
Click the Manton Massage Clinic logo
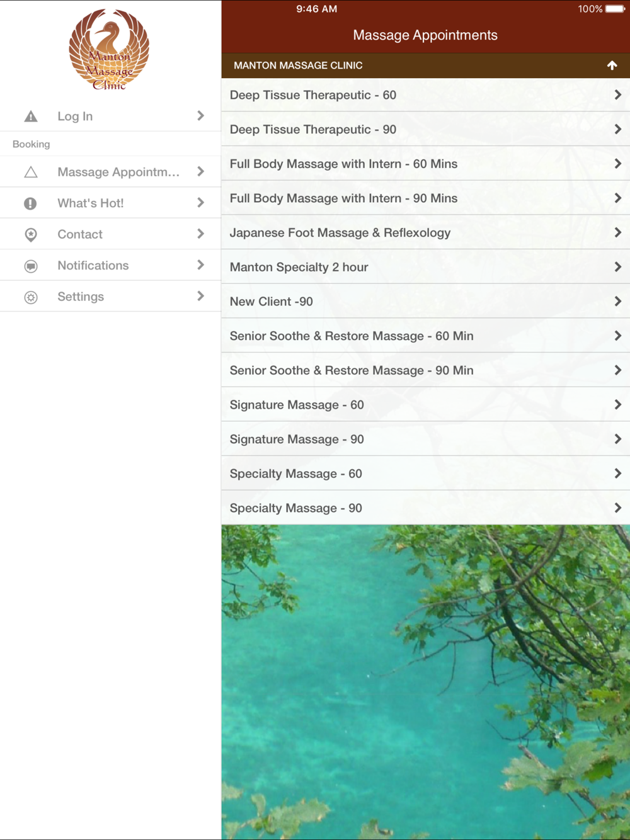point(109,50)
